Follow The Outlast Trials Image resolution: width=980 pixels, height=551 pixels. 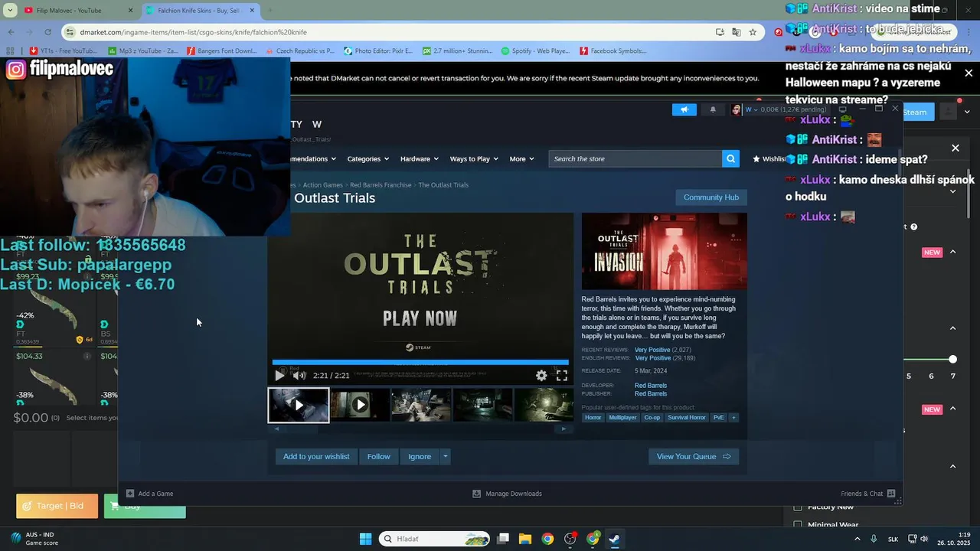[378, 457]
